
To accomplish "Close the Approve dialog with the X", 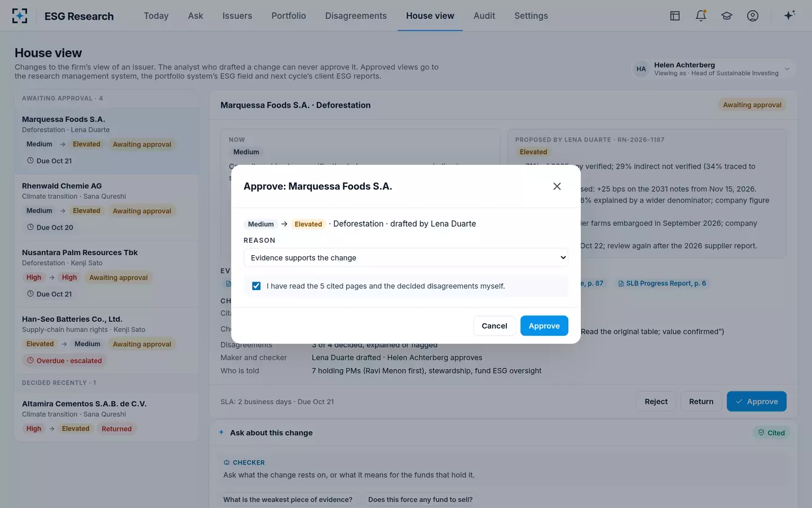I will coord(557,186).
